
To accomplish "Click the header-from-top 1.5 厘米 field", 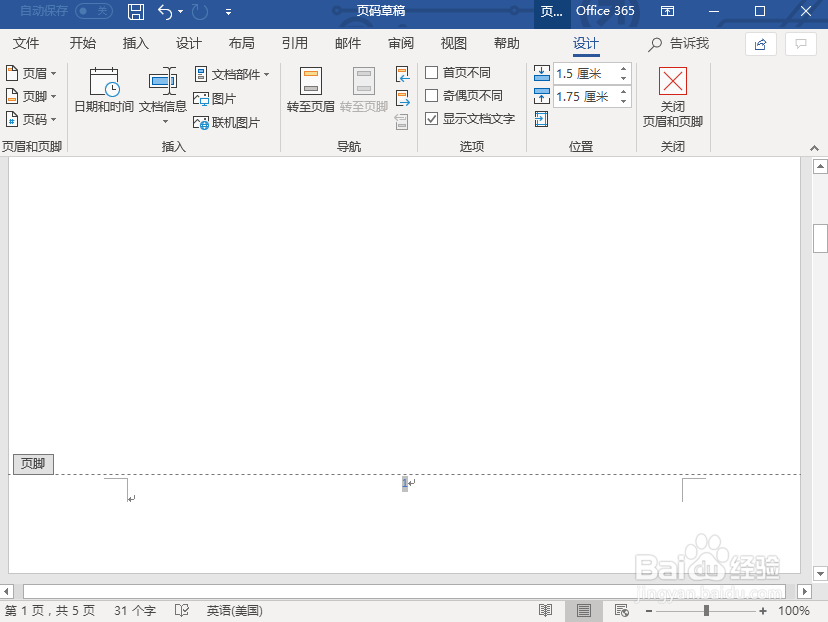I will click(x=585, y=74).
